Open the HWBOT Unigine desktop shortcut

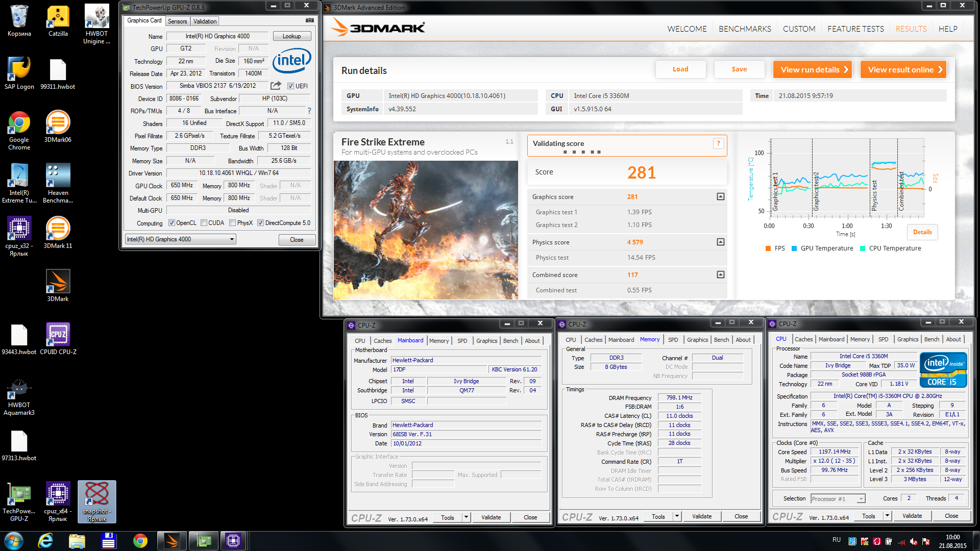point(96,24)
